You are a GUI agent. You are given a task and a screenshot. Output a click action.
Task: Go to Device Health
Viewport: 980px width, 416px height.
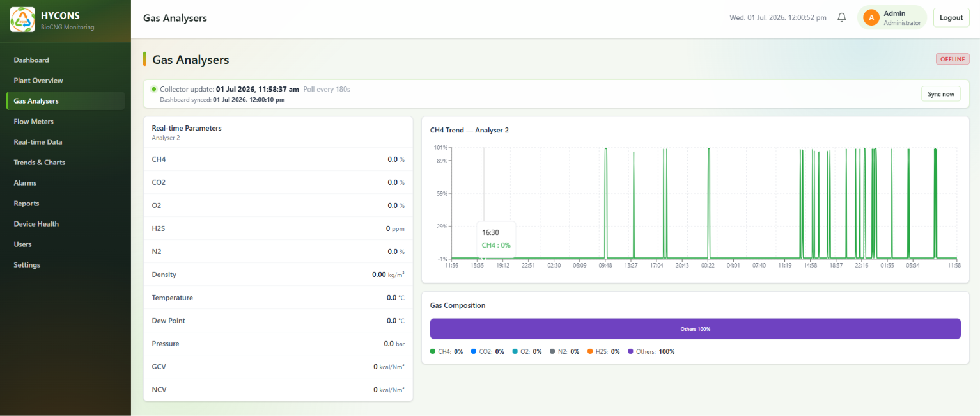(65, 224)
